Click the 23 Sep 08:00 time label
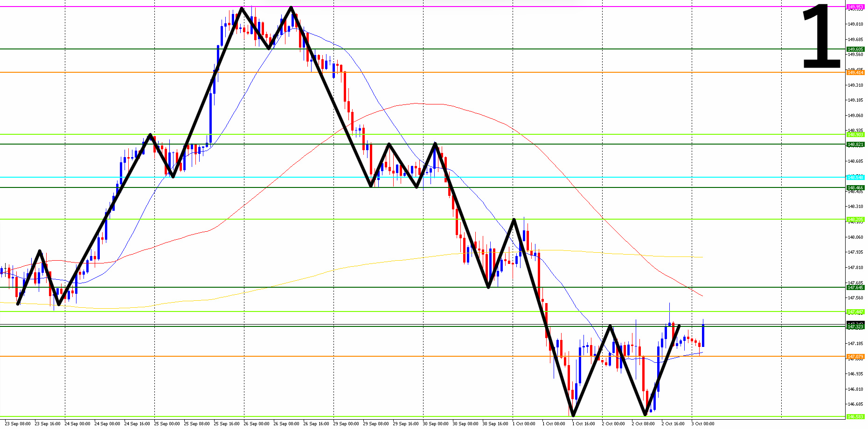 [x=18, y=424]
